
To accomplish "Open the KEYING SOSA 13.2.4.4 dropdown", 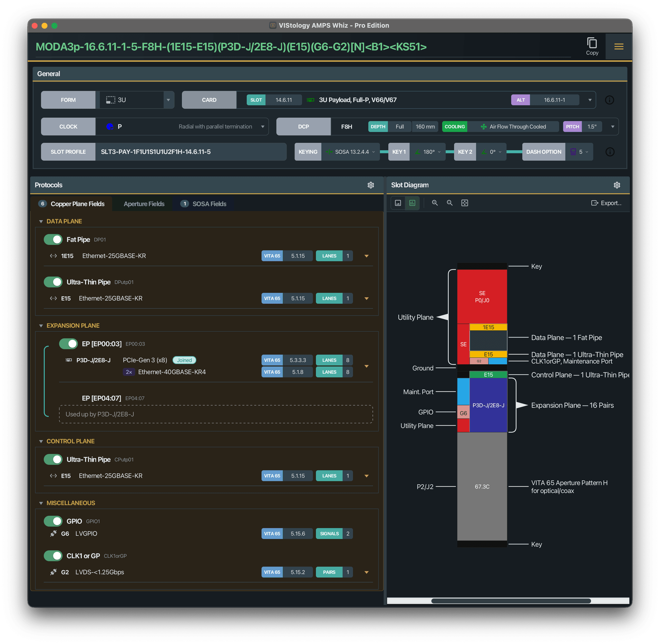I will (351, 152).
